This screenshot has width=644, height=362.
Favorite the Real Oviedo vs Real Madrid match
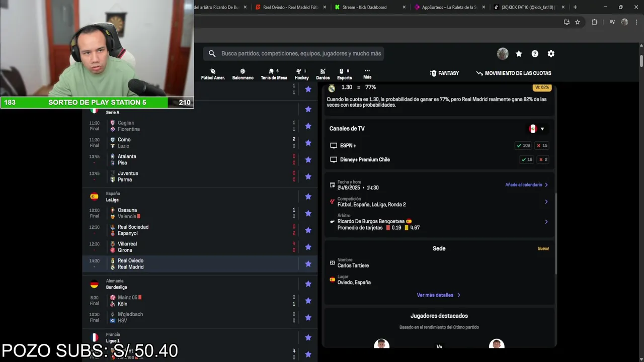click(x=308, y=264)
